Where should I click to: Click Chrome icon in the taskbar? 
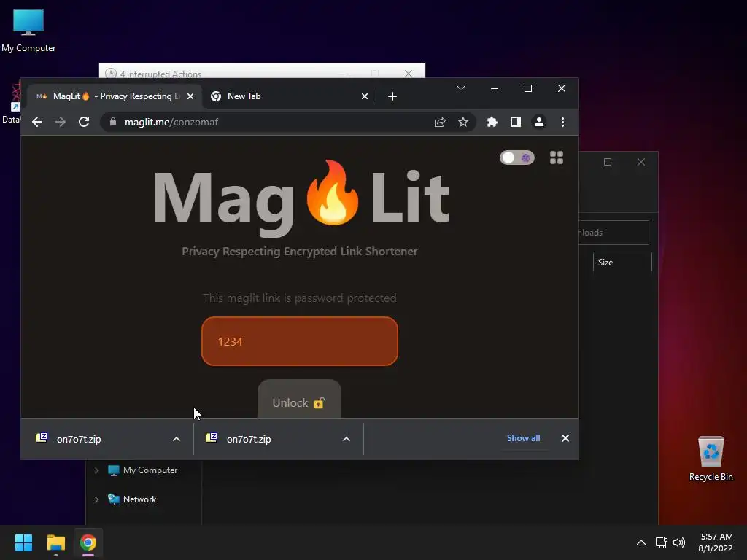point(88,542)
